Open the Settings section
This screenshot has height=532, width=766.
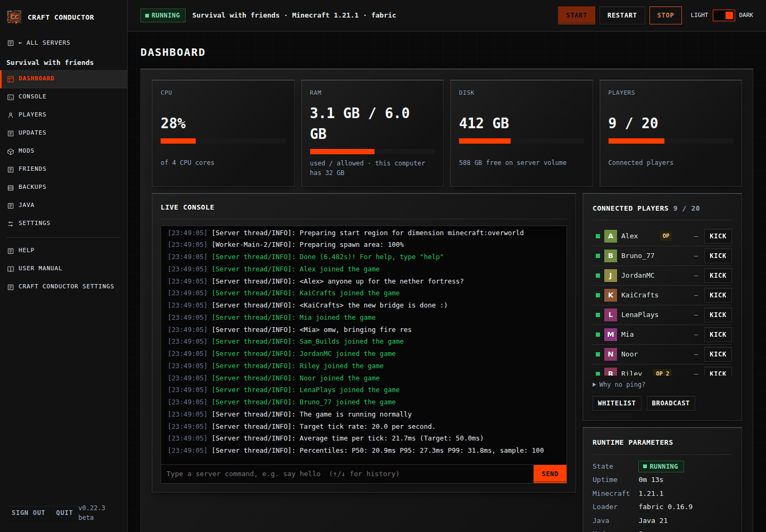point(64,223)
